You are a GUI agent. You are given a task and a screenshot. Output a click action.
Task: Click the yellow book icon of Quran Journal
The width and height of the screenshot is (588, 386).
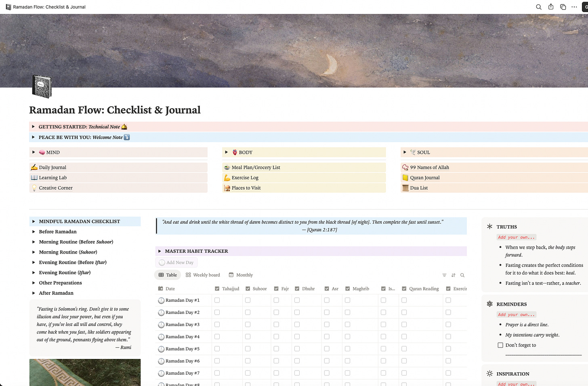(405, 178)
